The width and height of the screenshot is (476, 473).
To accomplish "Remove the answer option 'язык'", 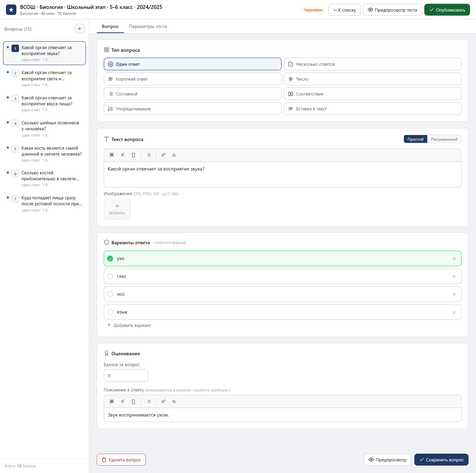I will 454,312.
